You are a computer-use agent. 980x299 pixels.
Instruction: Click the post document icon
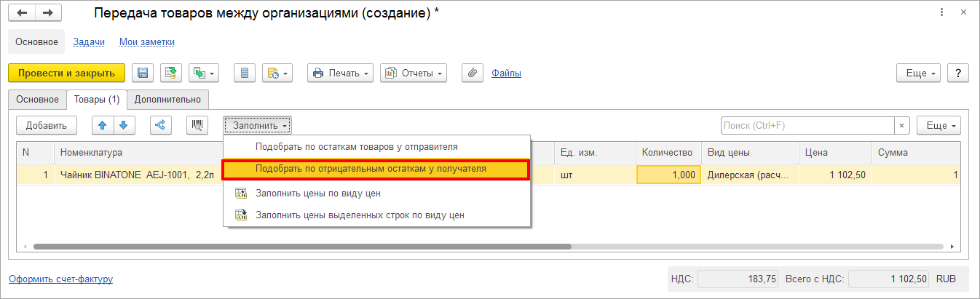[171, 73]
